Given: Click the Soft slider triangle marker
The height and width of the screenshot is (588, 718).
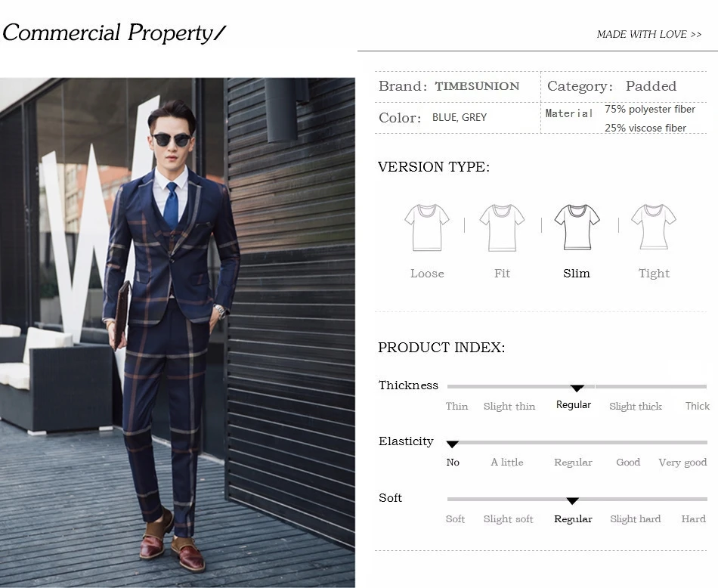Looking at the screenshot, I should click(572, 501).
